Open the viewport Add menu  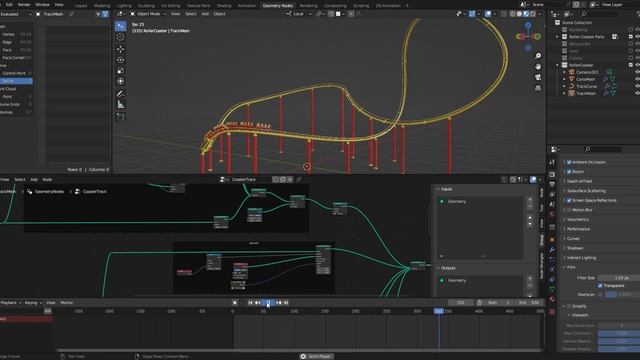click(205, 14)
